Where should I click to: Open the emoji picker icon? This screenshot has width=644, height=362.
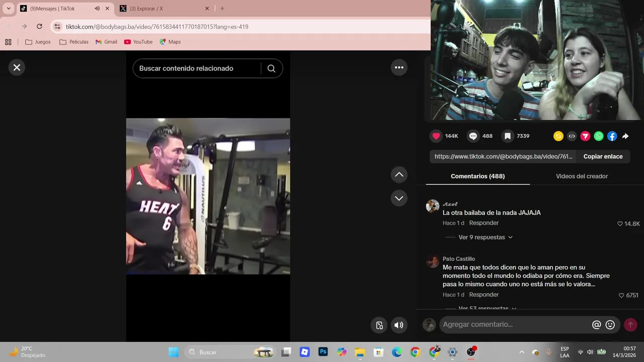click(x=610, y=325)
